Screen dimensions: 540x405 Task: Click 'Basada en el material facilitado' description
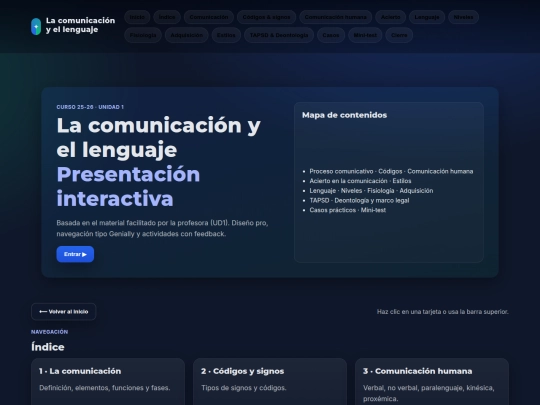[162, 228]
